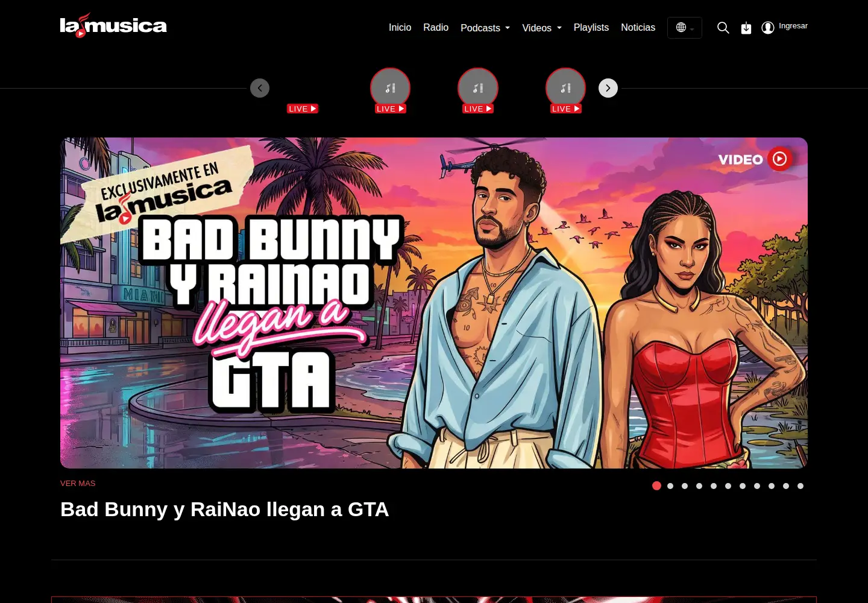The width and height of the screenshot is (868, 603).
Task: Expand the Videos dropdown
Action: pyautogui.click(x=542, y=28)
